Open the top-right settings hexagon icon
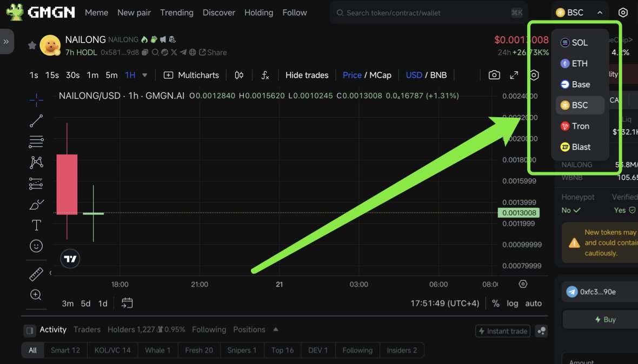The image size is (638, 364). (x=623, y=12)
